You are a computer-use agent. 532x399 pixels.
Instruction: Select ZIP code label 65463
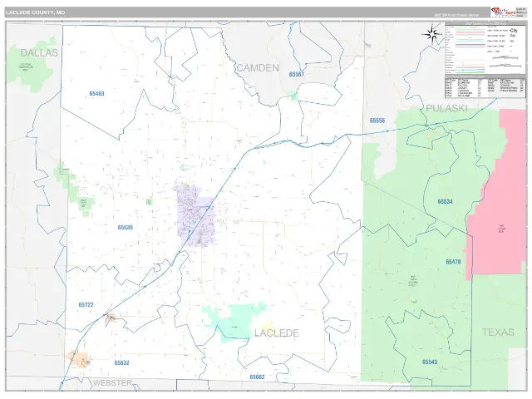coord(96,94)
